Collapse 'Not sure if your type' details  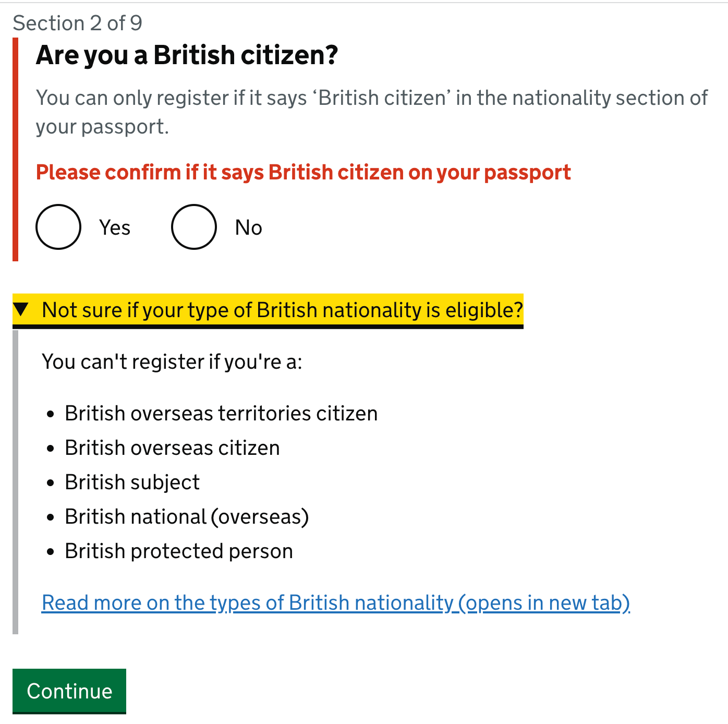(x=268, y=310)
